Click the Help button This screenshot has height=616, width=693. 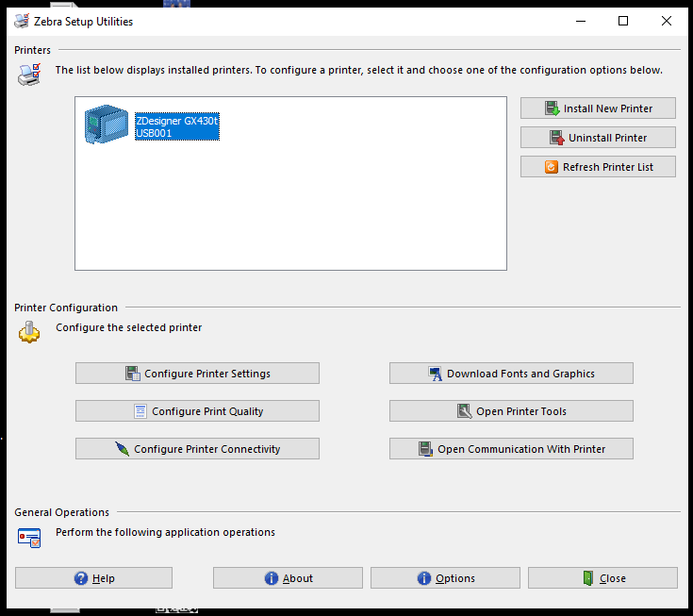point(93,578)
